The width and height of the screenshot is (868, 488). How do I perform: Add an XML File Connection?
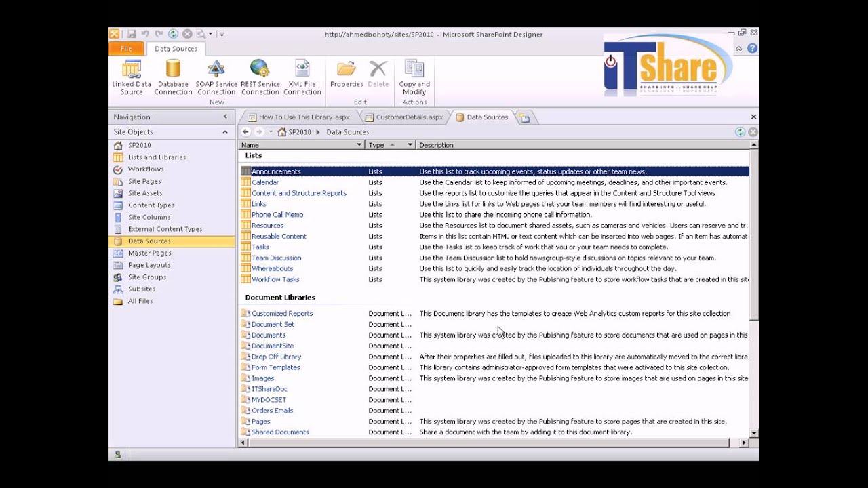coord(302,77)
